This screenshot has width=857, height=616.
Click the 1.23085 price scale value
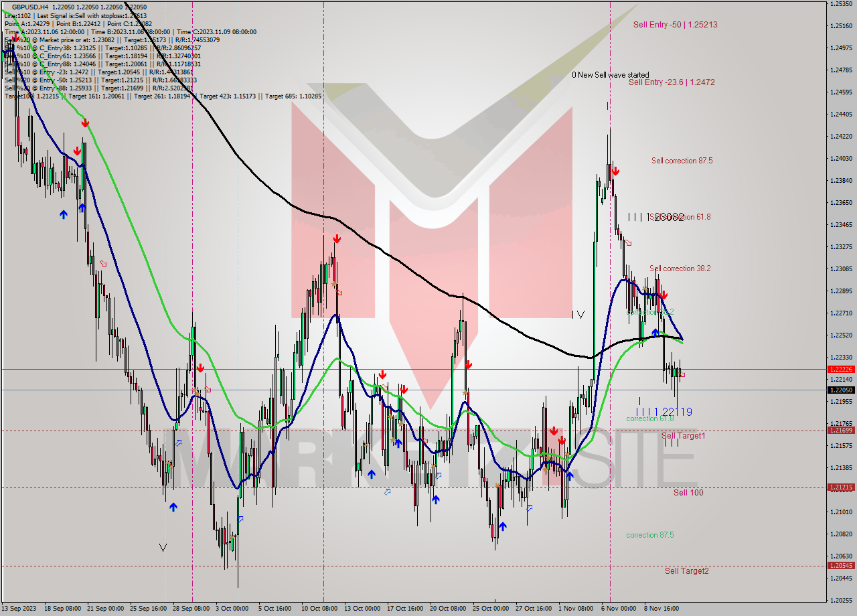[840, 269]
